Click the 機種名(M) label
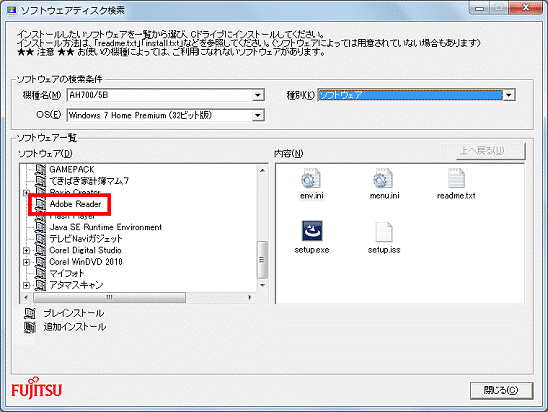This screenshot has height=412, width=548. click(x=42, y=95)
